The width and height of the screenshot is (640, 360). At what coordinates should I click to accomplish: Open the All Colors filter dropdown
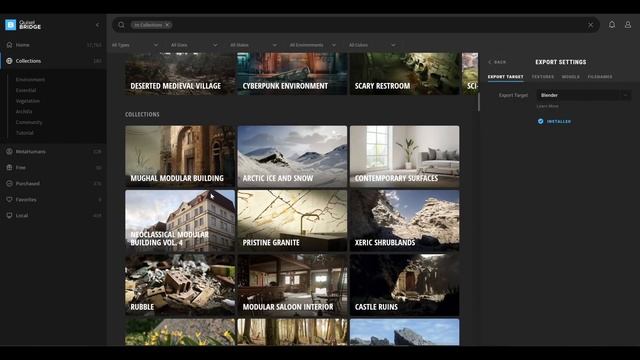(x=372, y=45)
